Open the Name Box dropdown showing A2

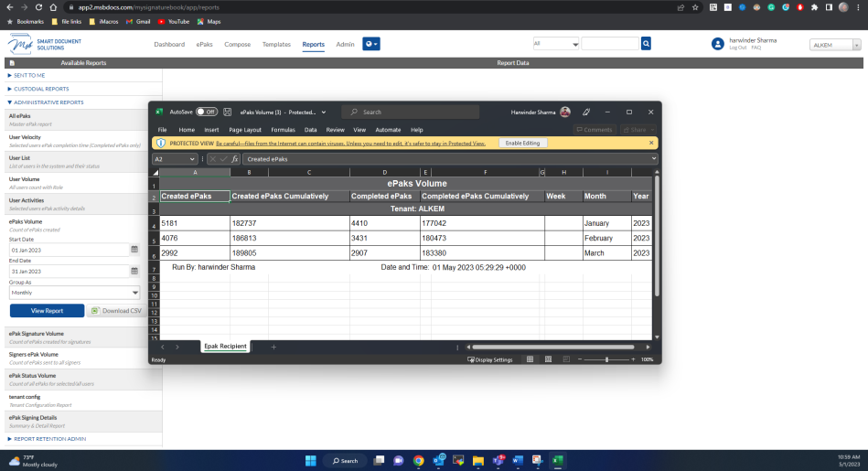click(192, 159)
